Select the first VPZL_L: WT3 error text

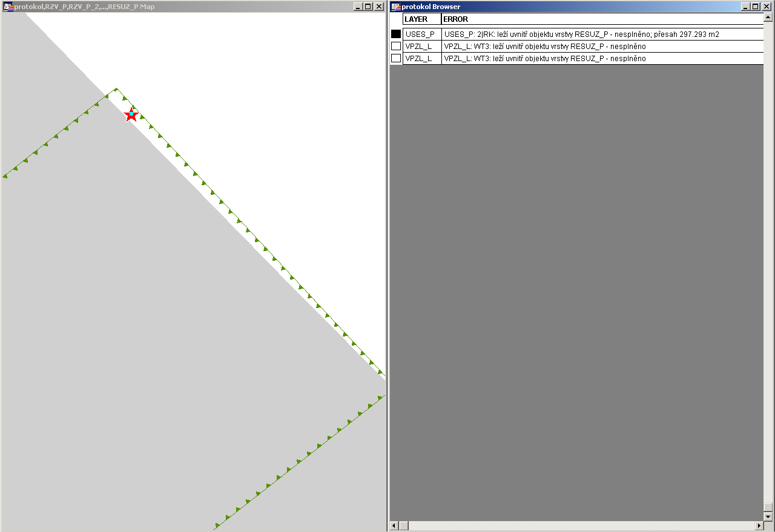click(x=545, y=47)
